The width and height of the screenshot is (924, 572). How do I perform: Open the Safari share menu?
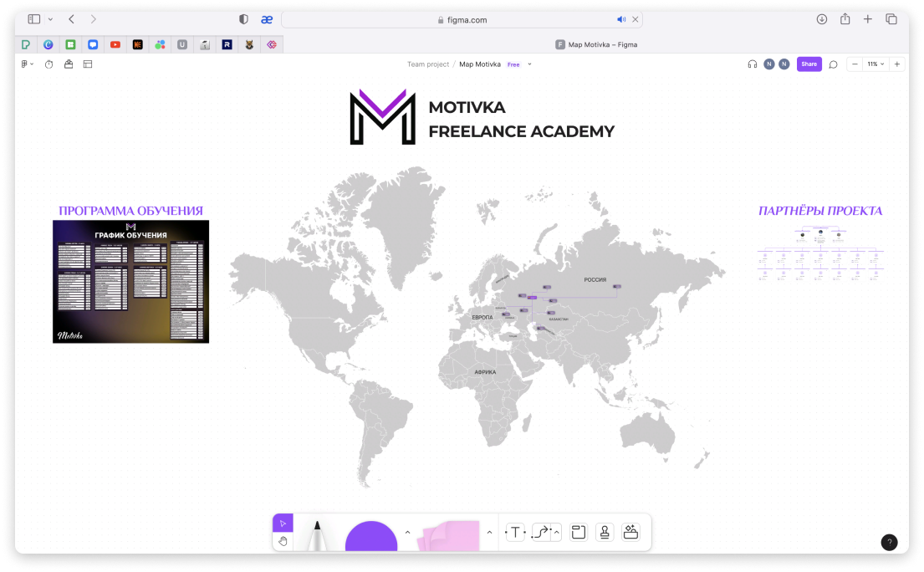pos(845,19)
